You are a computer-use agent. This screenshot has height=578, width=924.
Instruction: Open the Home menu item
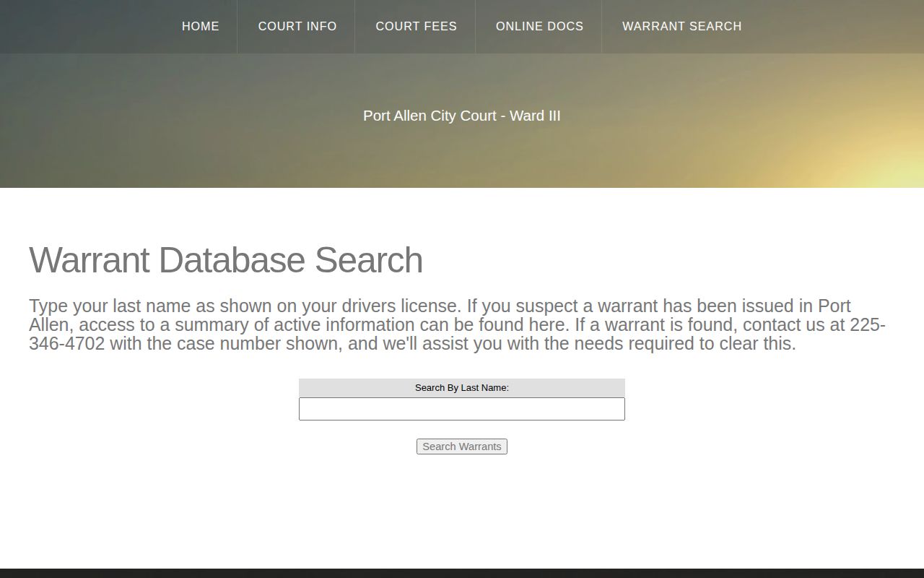pyautogui.click(x=200, y=27)
